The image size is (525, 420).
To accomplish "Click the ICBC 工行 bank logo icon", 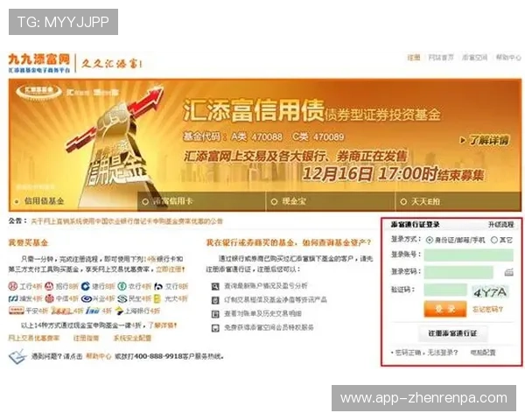I will click(x=13, y=286).
